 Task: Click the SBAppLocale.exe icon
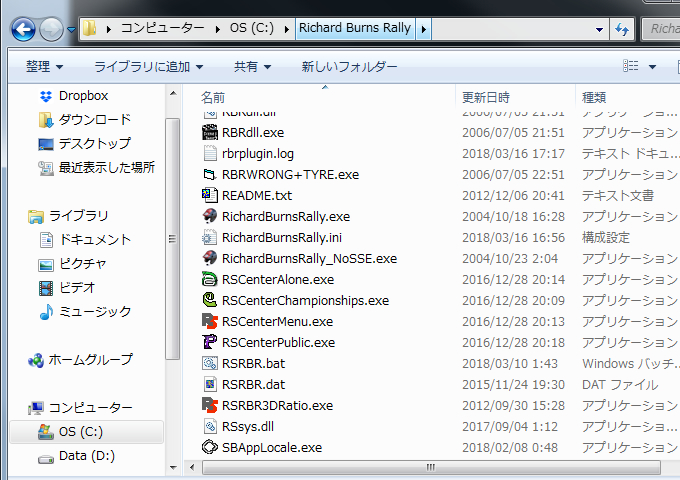(x=210, y=447)
